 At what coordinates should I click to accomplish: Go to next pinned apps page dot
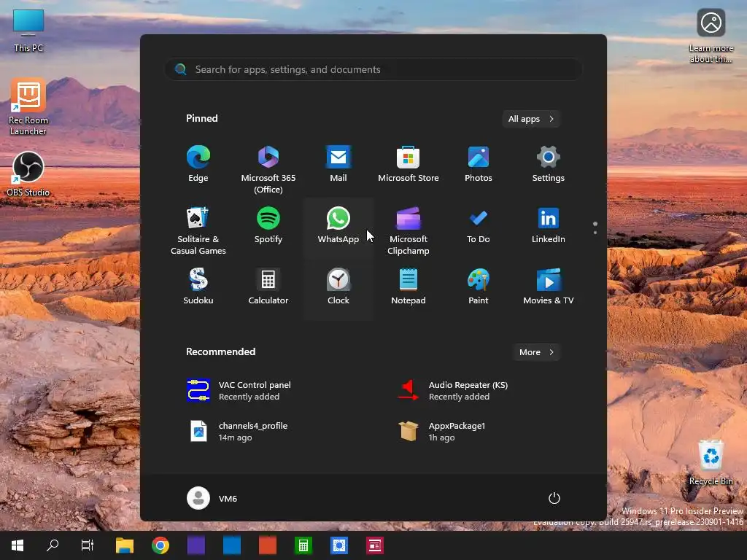tap(595, 233)
